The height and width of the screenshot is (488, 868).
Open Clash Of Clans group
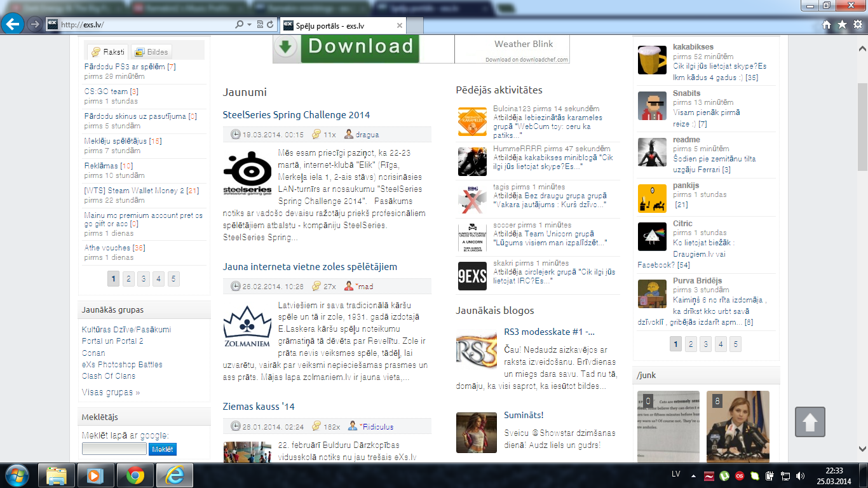pos(109,376)
